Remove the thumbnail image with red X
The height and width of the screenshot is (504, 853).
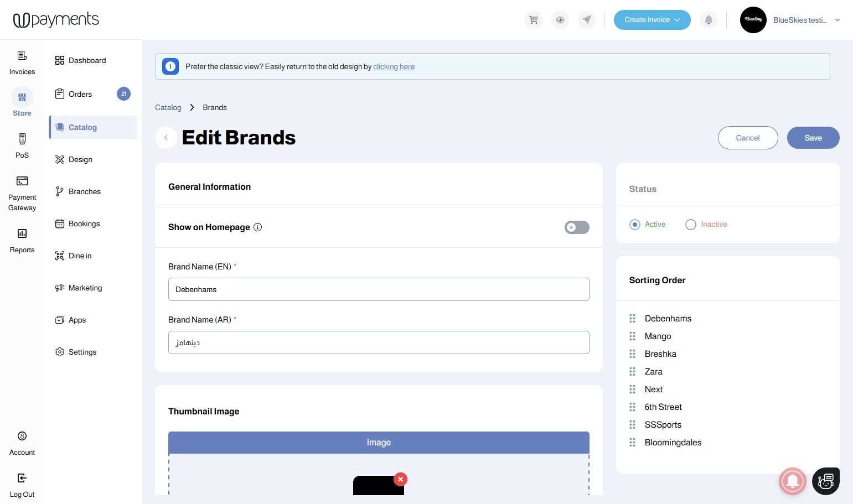click(401, 479)
